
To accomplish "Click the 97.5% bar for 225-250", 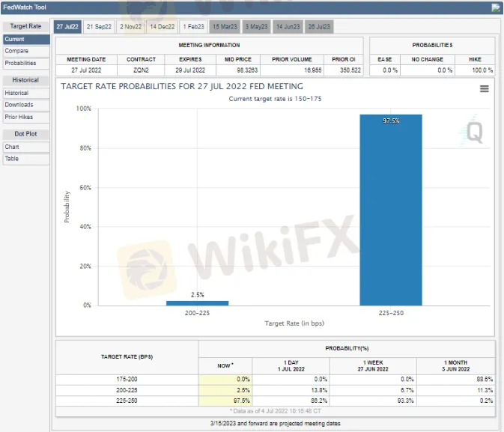I will point(390,210).
